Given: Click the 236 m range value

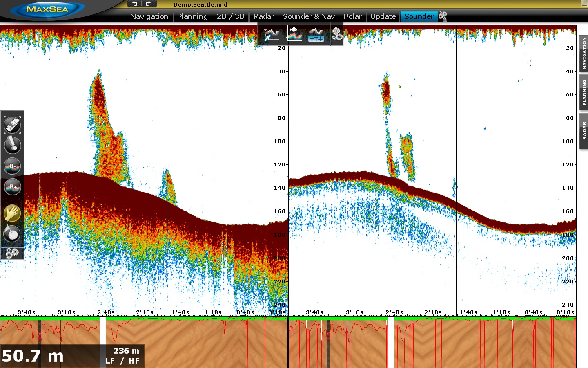Looking at the screenshot, I should pos(126,351).
